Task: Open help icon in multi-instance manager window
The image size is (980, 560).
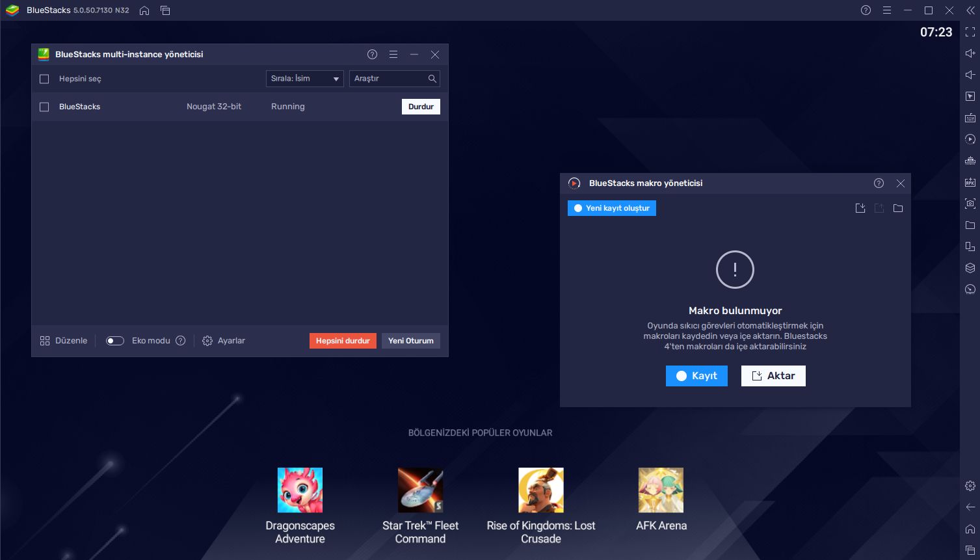Action: coord(372,55)
